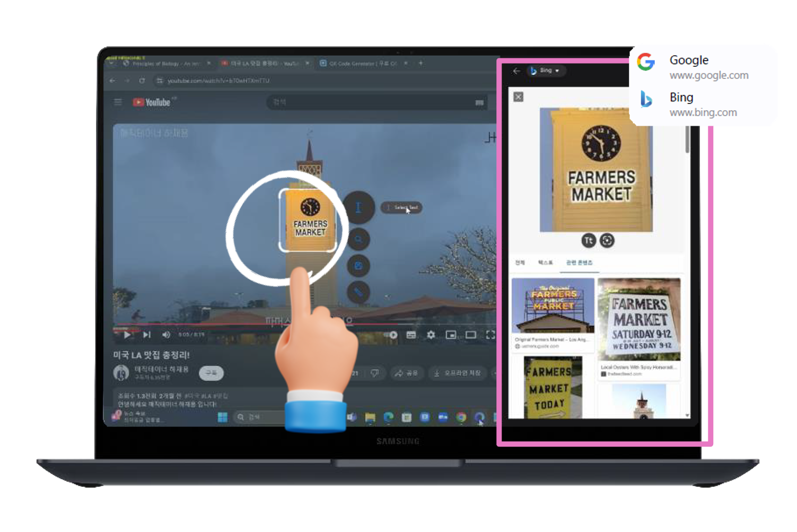
Task: Click the Tt text recognition icon
Action: [589, 240]
